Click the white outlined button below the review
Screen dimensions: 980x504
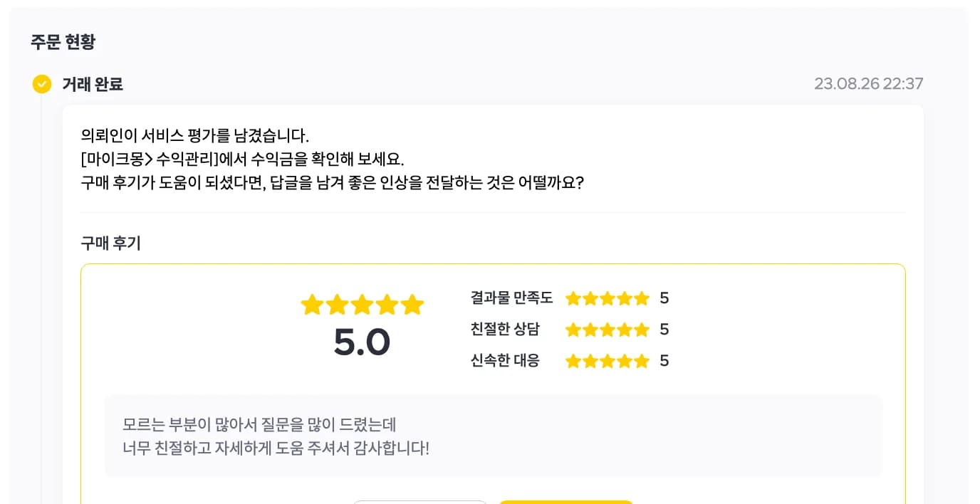coord(419,502)
